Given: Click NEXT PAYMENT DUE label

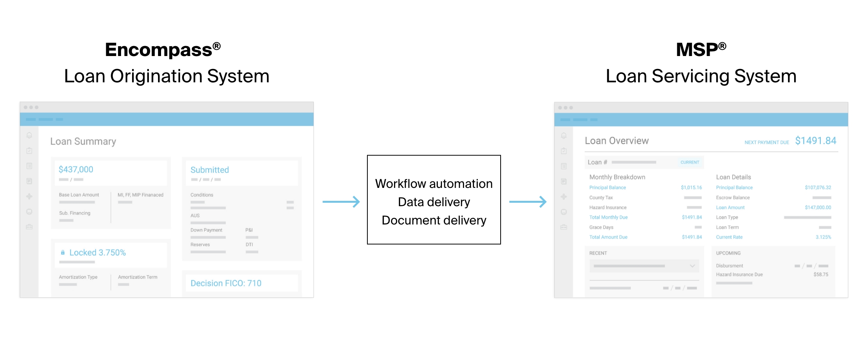Looking at the screenshot, I should pos(767,143).
